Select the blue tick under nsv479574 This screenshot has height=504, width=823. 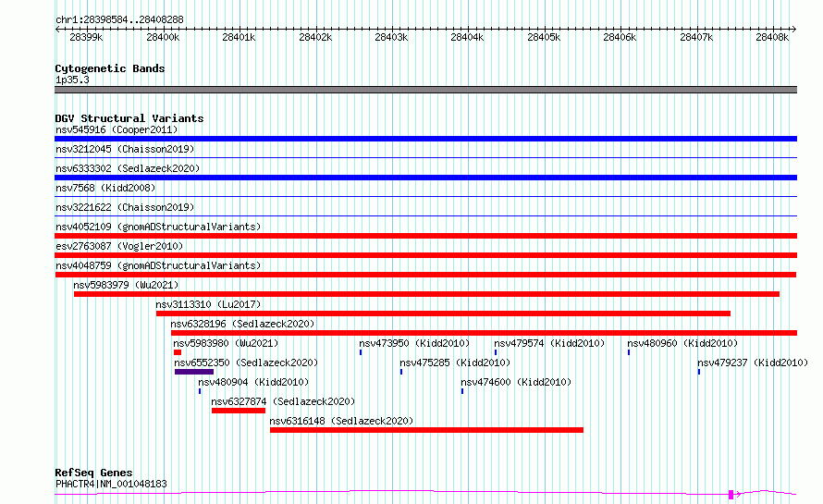(496, 352)
